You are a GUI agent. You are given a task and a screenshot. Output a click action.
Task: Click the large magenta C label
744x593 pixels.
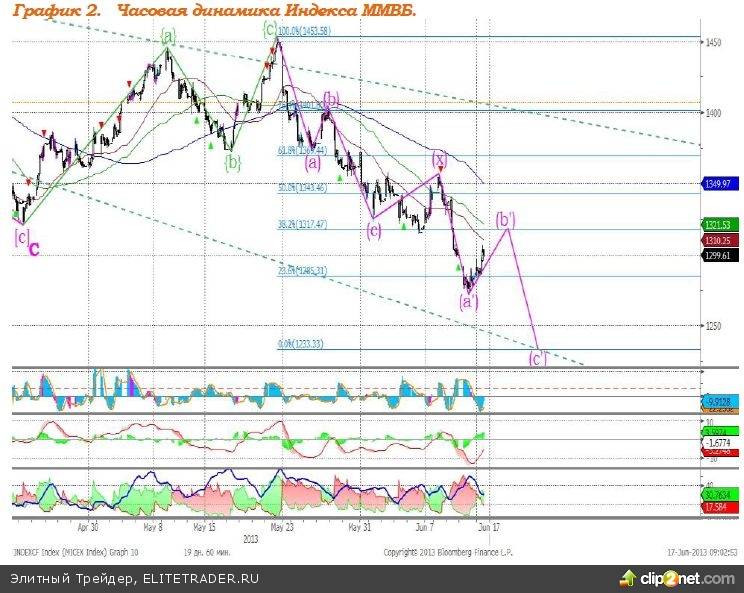33,249
